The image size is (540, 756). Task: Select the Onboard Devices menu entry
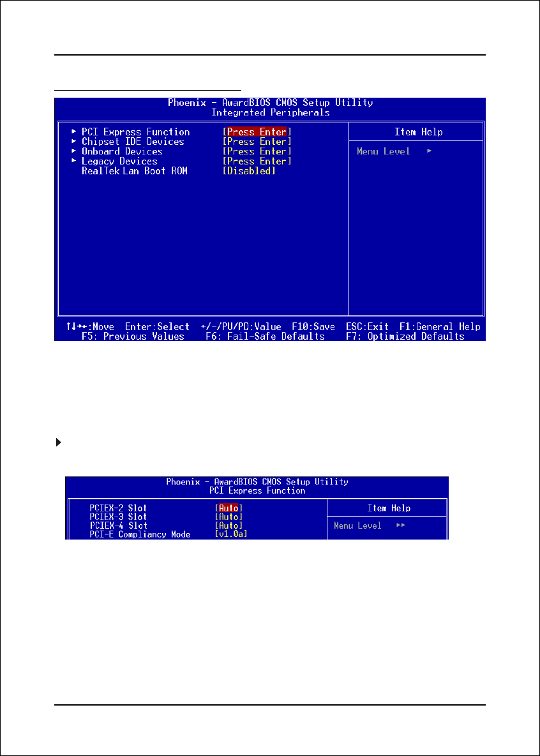(122, 151)
